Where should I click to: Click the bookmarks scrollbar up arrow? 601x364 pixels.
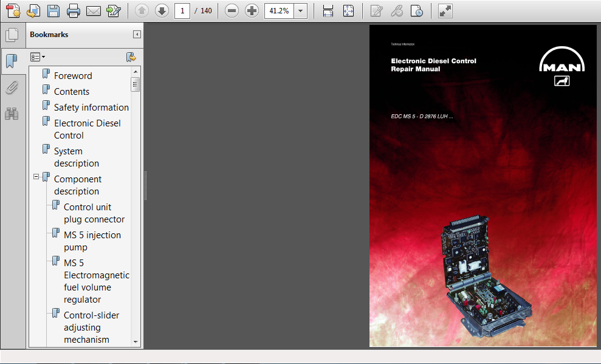click(x=136, y=72)
